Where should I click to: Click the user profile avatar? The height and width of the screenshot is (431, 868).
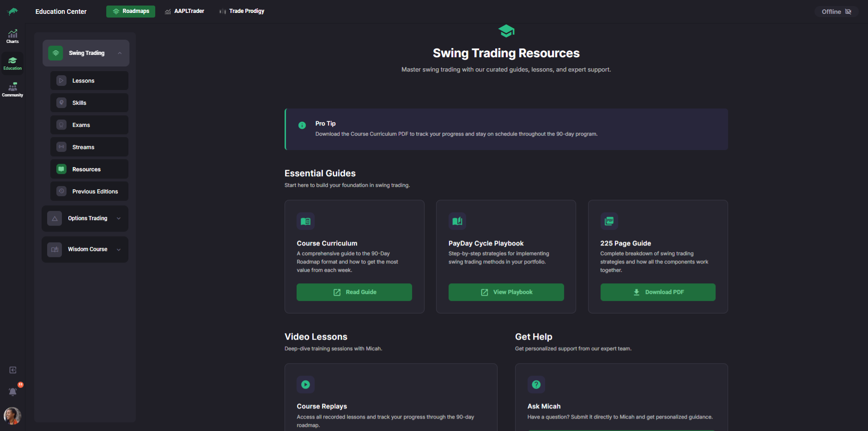point(12,416)
